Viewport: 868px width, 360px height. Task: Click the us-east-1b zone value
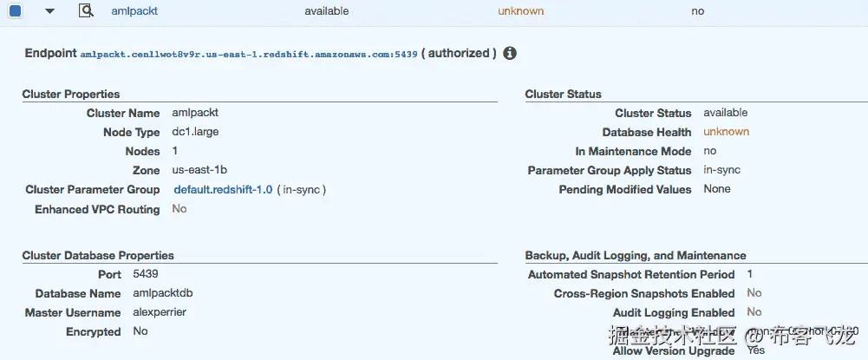click(199, 170)
